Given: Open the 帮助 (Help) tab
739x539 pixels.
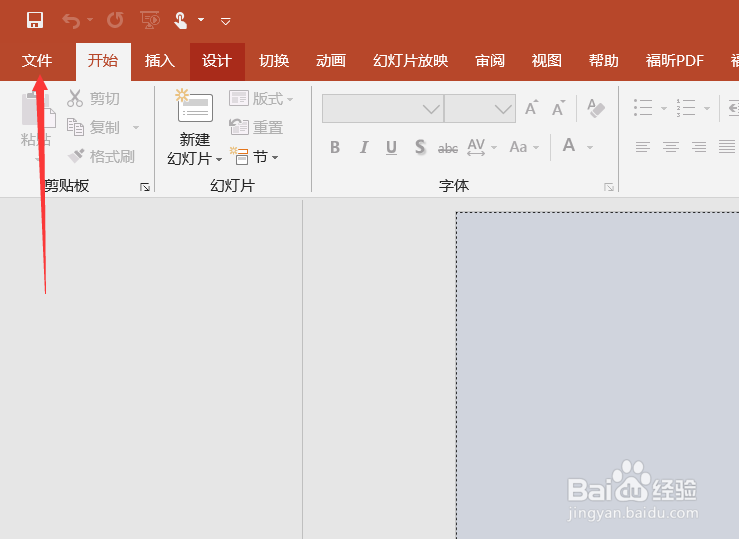Looking at the screenshot, I should pos(604,61).
